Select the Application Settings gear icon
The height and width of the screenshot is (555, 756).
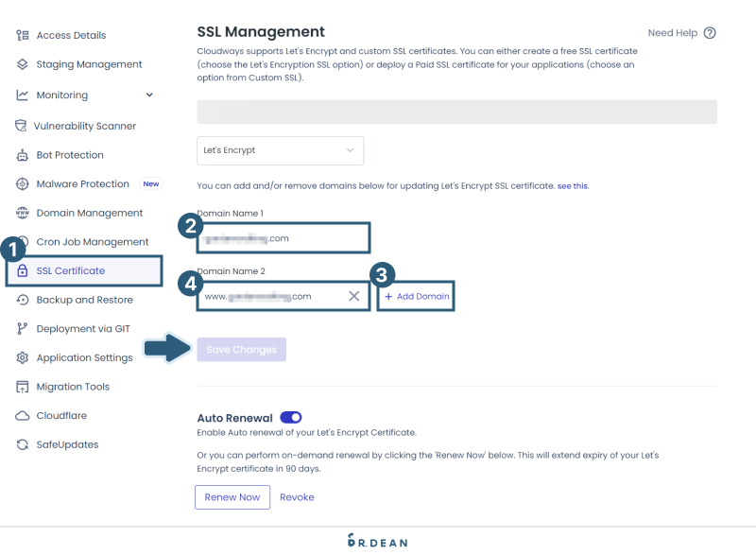tap(21, 357)
